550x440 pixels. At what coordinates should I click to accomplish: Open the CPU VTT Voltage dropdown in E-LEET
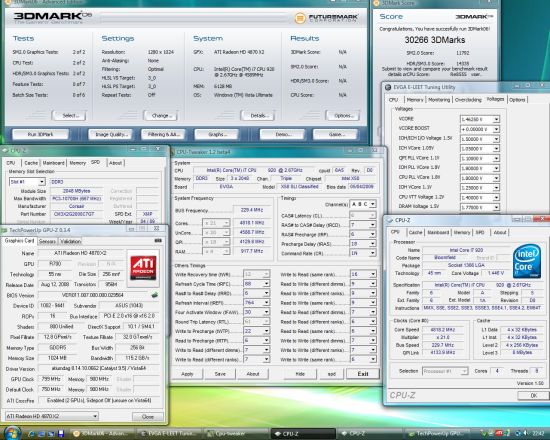coord(496,198)
